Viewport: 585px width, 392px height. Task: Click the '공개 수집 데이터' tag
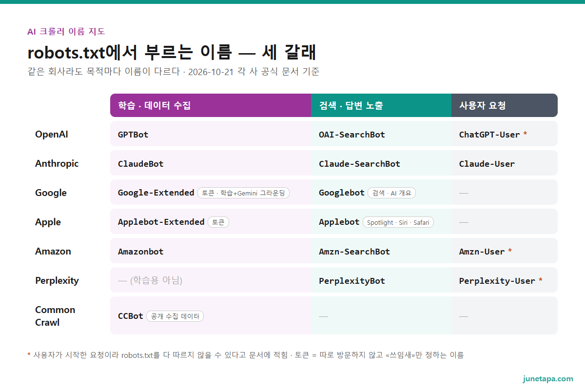[175, 316]
